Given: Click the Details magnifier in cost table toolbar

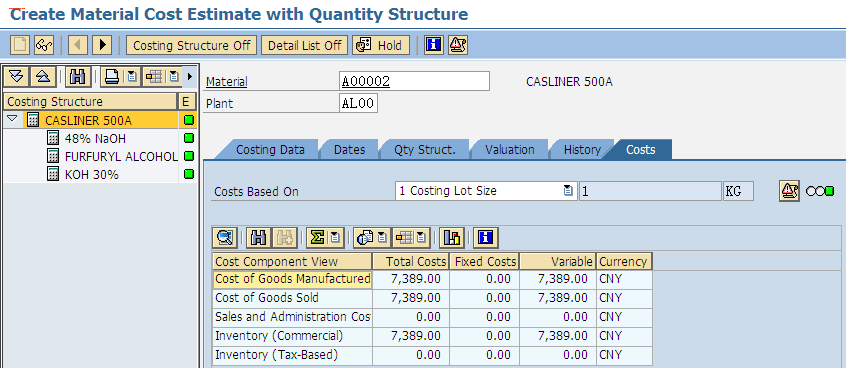Looking at the screenshot, I should (x=224, y=237).
